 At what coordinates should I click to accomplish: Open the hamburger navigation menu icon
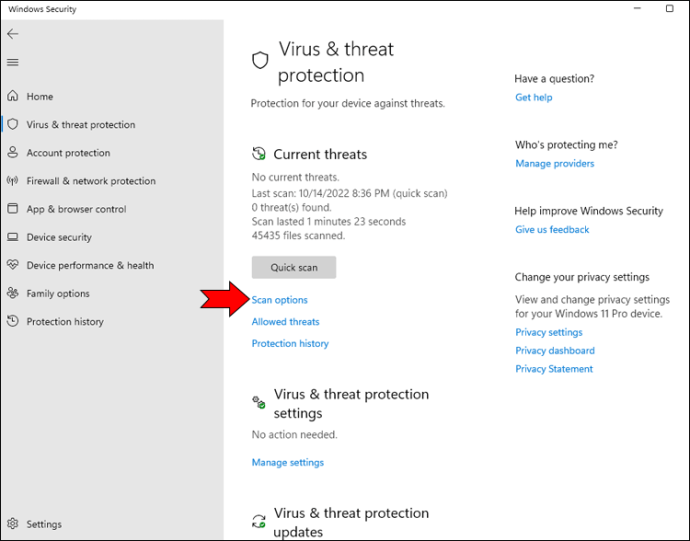pyautogui.click(x=13, y=63)
